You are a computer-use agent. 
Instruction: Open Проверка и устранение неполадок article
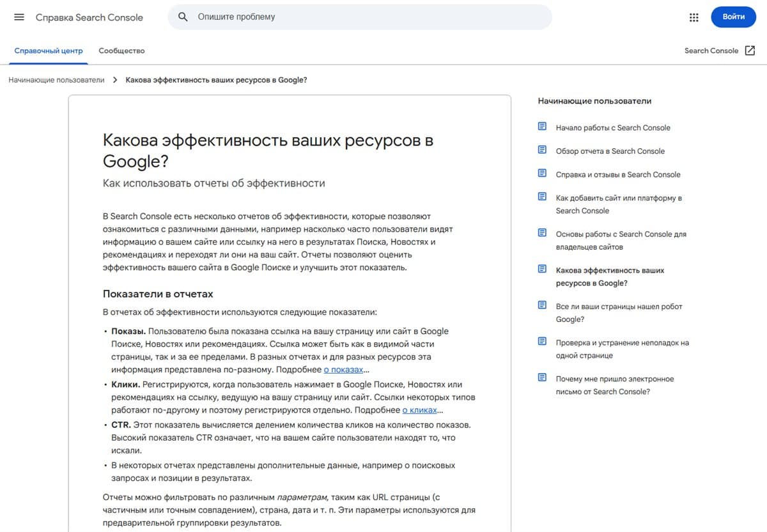[x=622, y=349]
